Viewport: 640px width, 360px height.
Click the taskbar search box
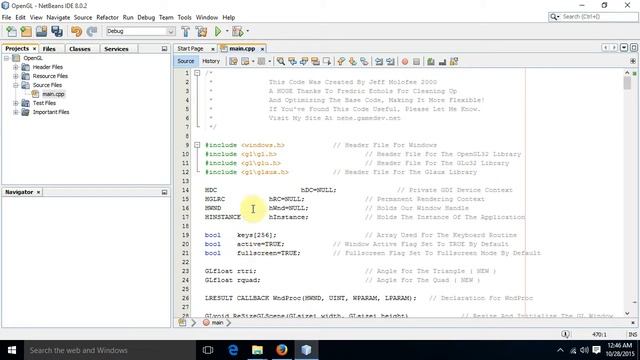tap(109, 350)
